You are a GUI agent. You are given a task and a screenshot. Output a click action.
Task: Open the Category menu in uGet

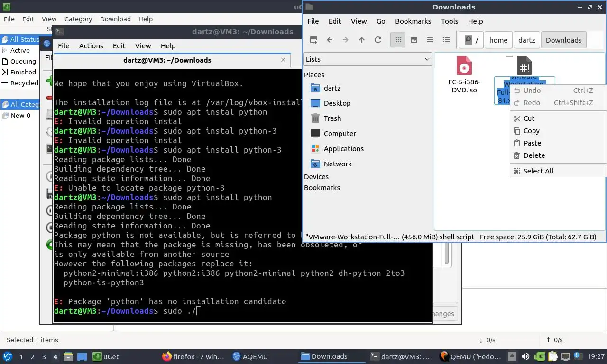pos(78,19)
